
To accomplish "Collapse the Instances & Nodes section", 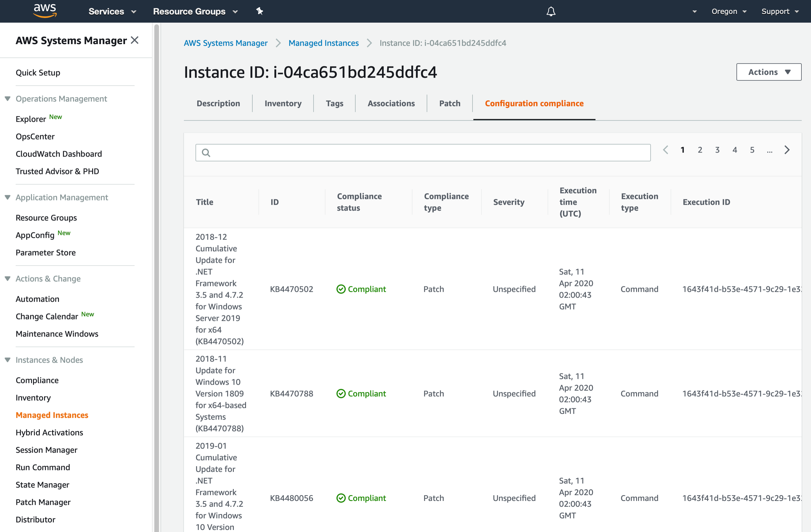I will 7,360.
